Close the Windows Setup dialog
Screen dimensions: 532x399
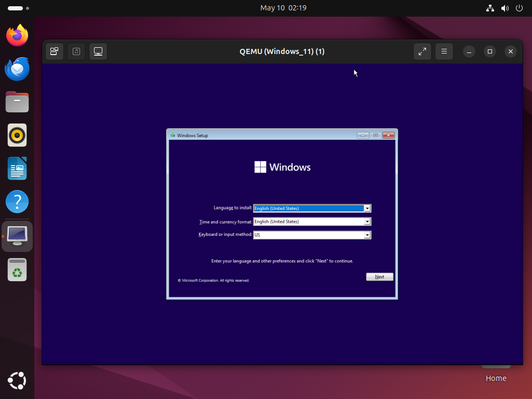[389, 135]
